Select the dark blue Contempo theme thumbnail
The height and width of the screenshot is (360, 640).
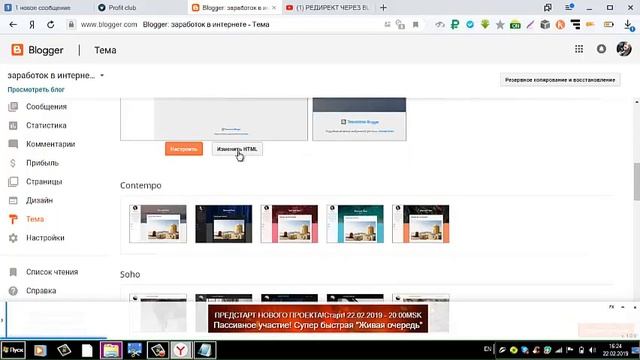click(224, 224)
